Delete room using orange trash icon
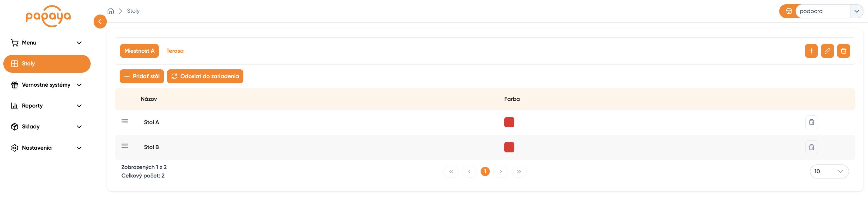This screenshot has height=206, width=868. tap(843, 51)
